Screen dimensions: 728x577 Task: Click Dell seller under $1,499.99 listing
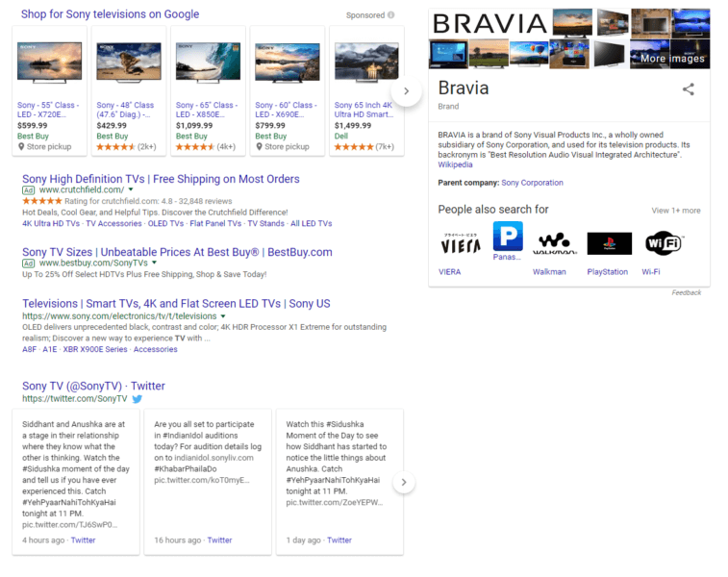coord(341,136)
